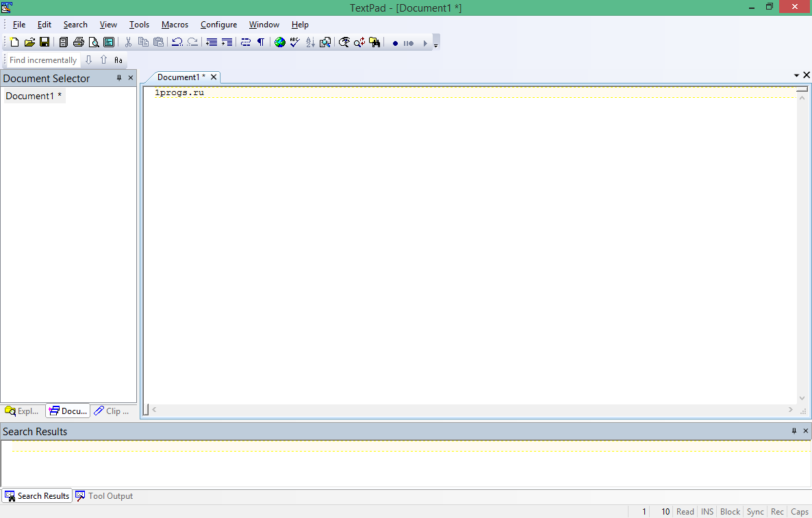Switch to the Tool Output tab
The height and width of the screenshot is (518, 812).
[104, 495]
